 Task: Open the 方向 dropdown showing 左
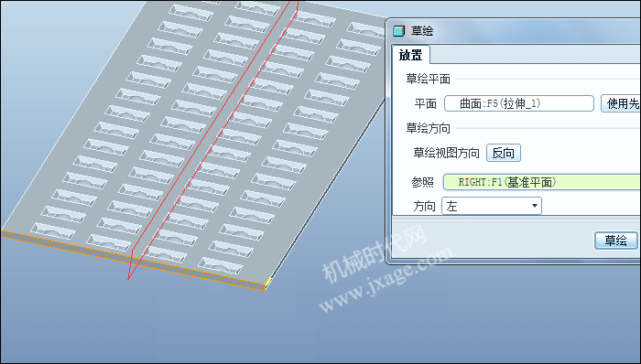point(492,206)
